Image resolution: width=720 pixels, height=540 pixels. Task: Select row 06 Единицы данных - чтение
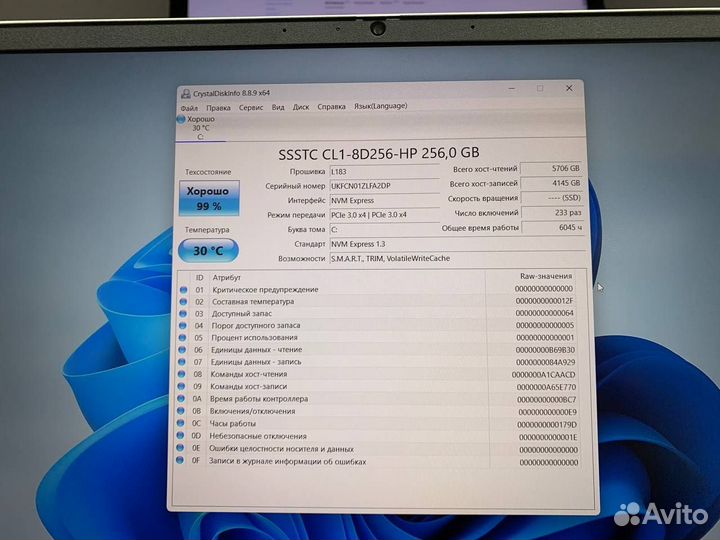pos(377,350)
